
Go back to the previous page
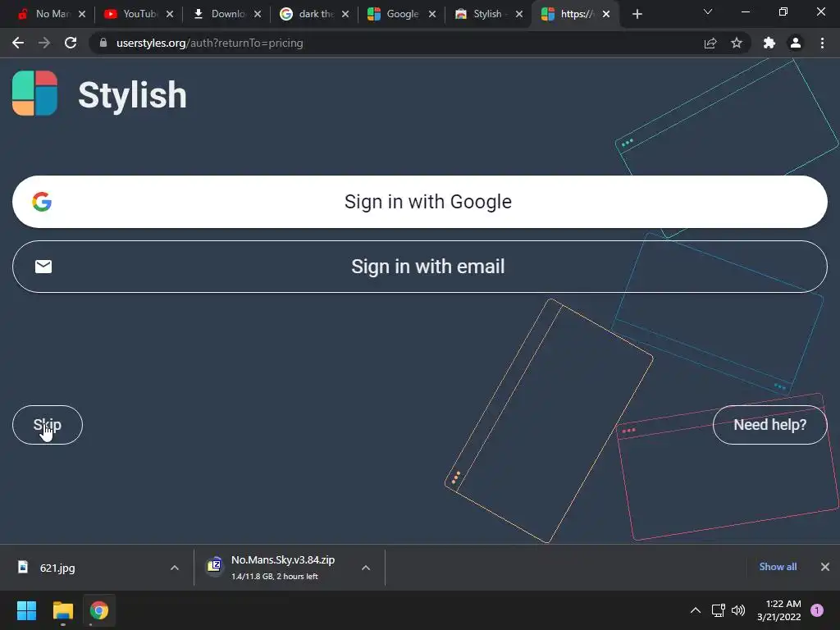(x=18, y=43)
